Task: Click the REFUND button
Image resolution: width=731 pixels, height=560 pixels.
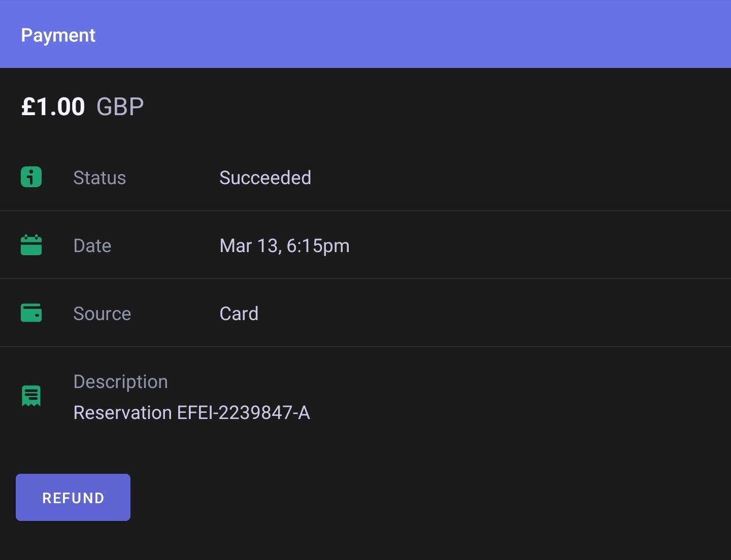Action: pos(73,497)
